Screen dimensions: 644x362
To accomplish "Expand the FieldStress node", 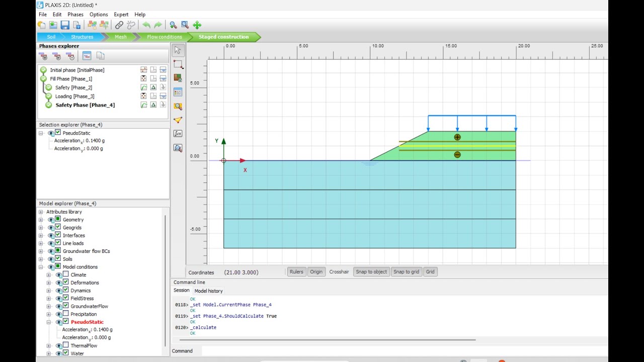I will point(49,298).
